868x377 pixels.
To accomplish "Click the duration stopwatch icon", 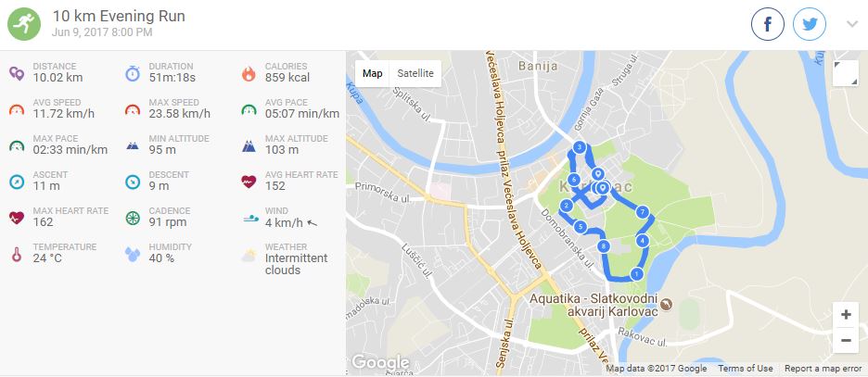I will click(133, 73).
